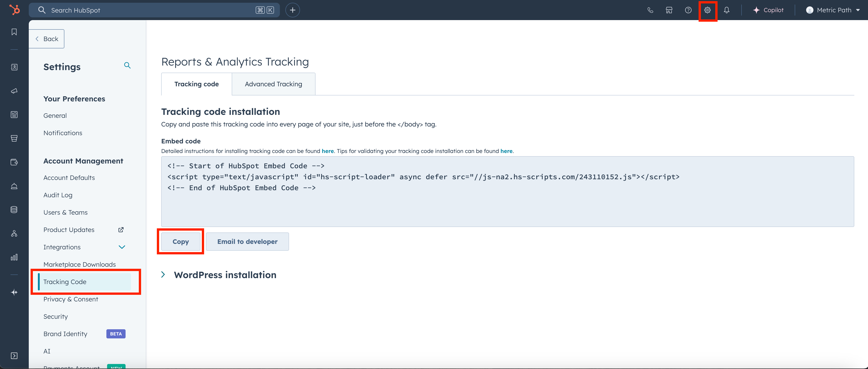Open Audit Log settings
868x369 pixels.
58,195
